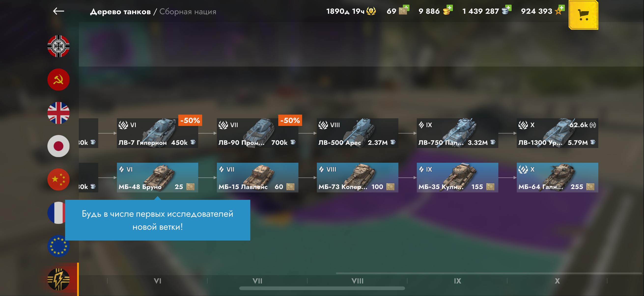The height and width of the screenshot is (296, 644).
Task: Dismiss the new branch researchers tooltip
Action: coord(157,220)
